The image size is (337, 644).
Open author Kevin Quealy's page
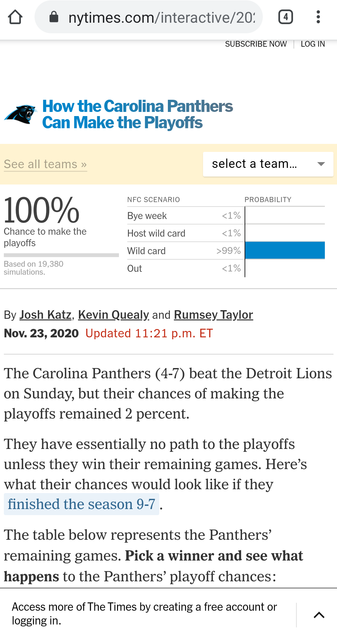(x=114, y=315)
